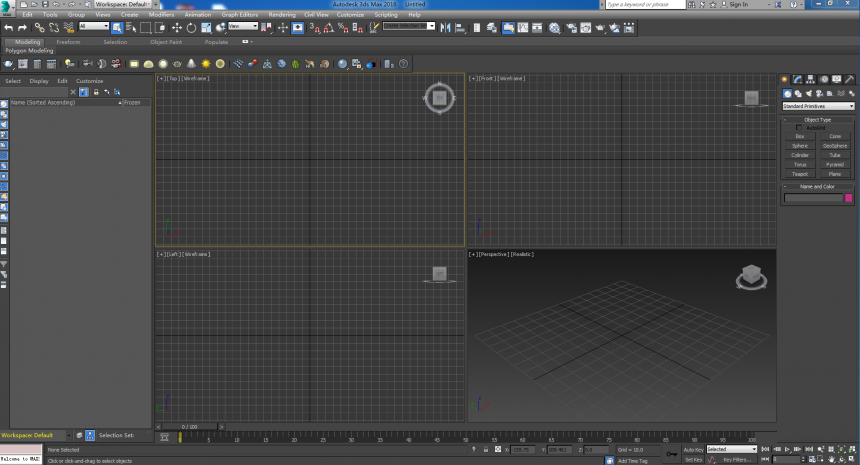Screen dimensions: 860x465
Task: Click the Mirror tool icon
Action: 445,27
